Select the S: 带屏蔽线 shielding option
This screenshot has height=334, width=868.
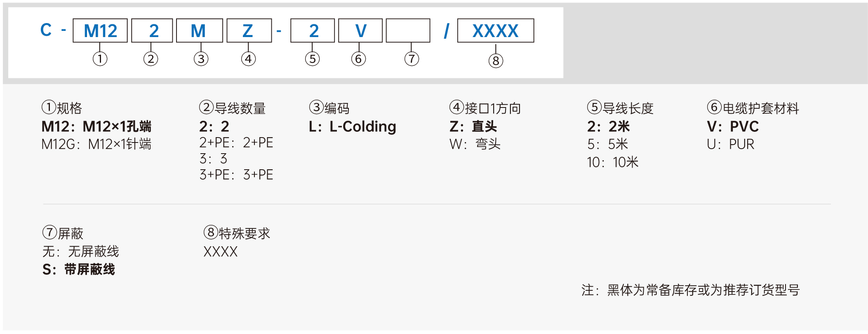[x=79, y=269]
